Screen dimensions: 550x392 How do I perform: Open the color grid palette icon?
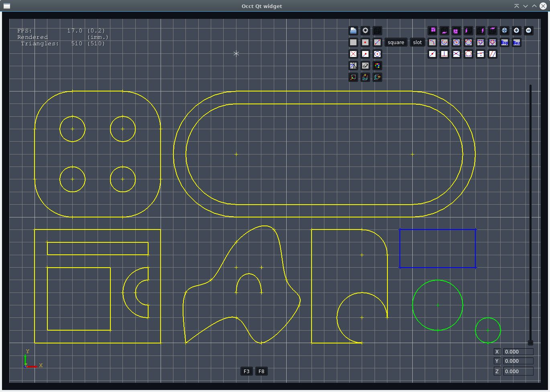pyautogui.click(x=377, y=65)
